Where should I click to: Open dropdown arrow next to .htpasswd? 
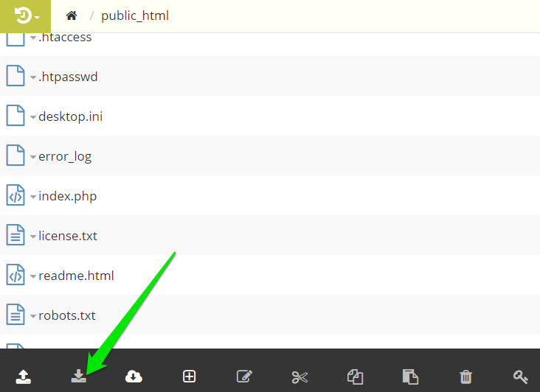pos(33,77)
